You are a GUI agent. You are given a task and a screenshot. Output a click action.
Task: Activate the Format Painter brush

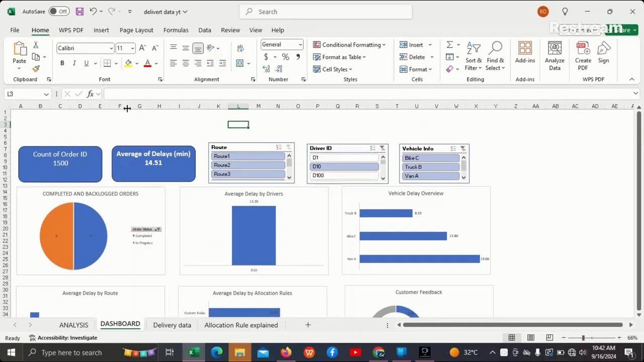point(36,68)
